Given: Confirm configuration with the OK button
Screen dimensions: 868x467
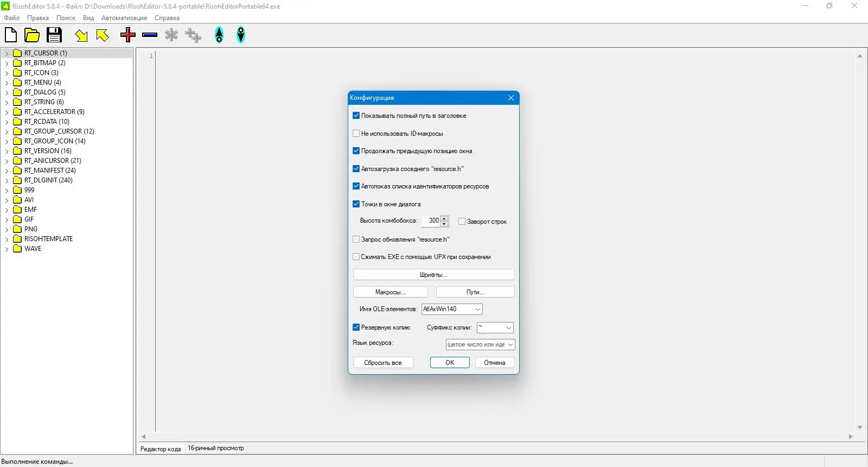Looking at the screenshot, I should pyautogui.click(x=450, y=363).
